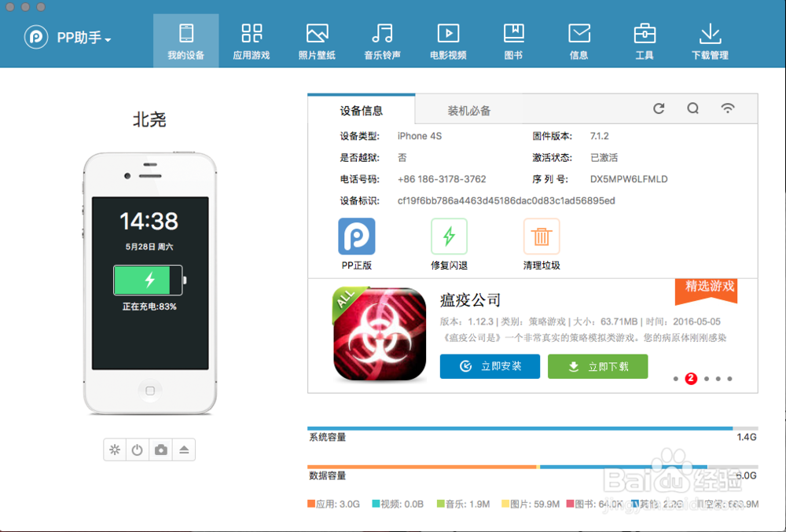Click the restart device asterisk icon
This screenshot has width=786, height=532.
point(115,449)
